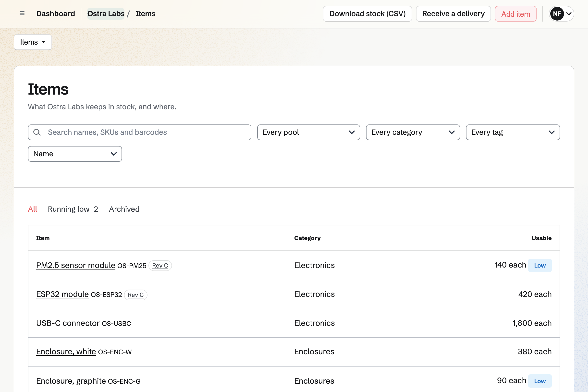
Task: Open the Name sort dropdown
Action: 75,154
